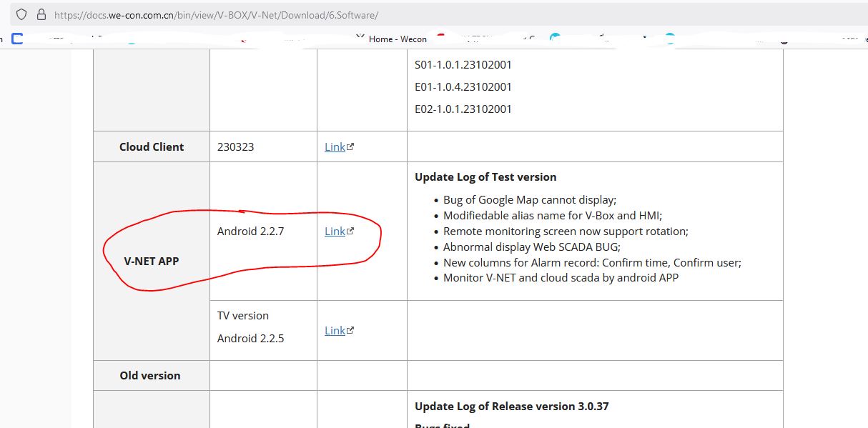Image resolution: width=868 pixels, height=428 pixels.
Task: Click the Android 2.2.5 version text
Action: click(x=251, y=338)
